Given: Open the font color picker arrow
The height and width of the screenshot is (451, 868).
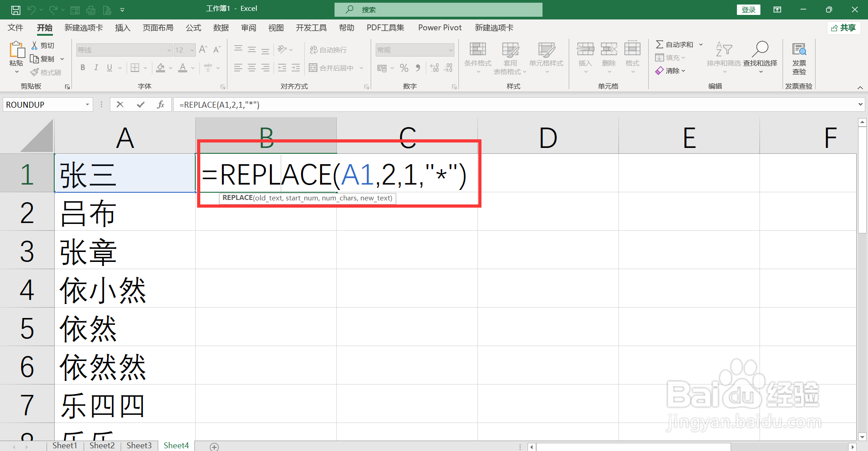Looking at the screenshot, I should tap(193, 68).
